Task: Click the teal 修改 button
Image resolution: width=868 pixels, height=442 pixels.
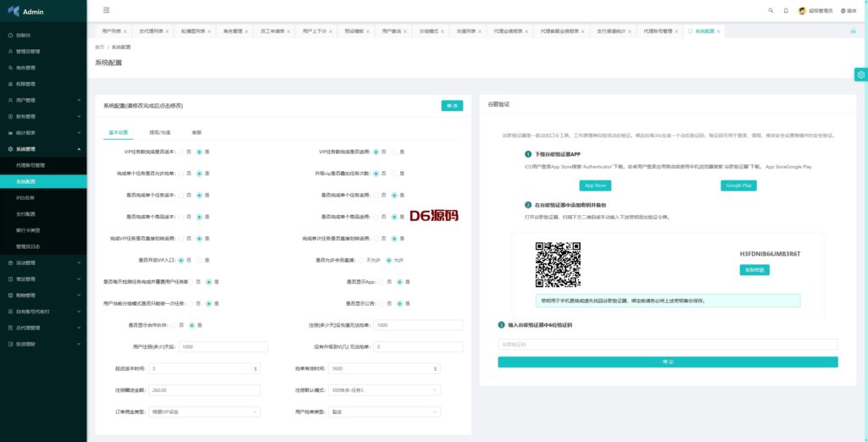Action: tap(452, 106)
